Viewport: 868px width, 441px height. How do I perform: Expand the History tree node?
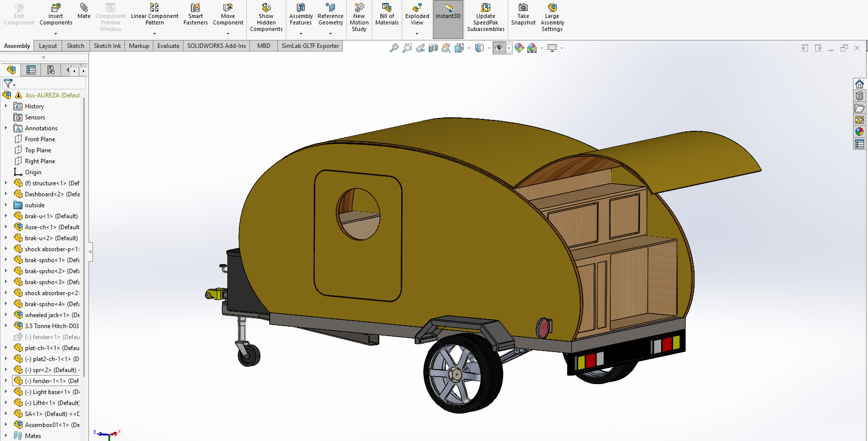[x=6, y=106]
